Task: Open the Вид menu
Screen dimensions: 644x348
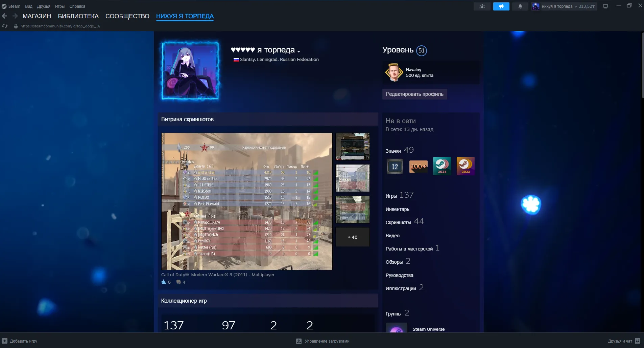Action: (x=29, y=6)
